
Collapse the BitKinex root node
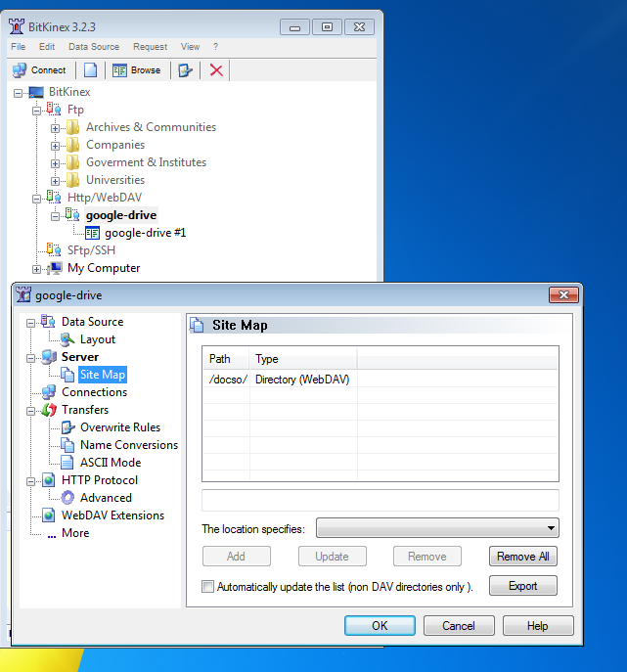point(18,93)
